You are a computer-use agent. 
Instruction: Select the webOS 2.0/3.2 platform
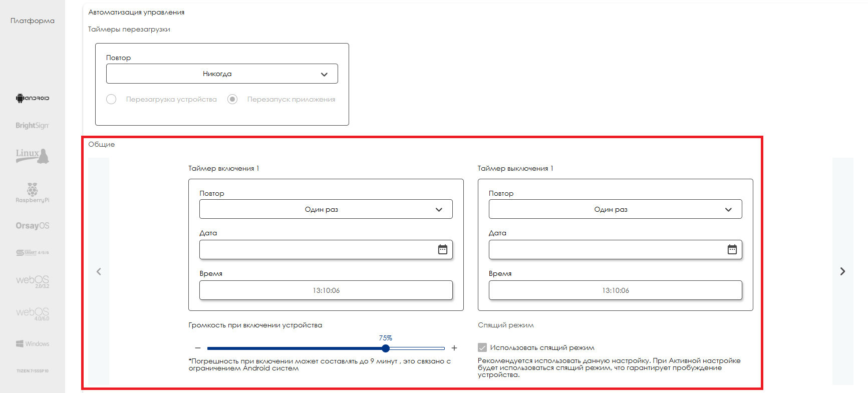pos(33,281)
